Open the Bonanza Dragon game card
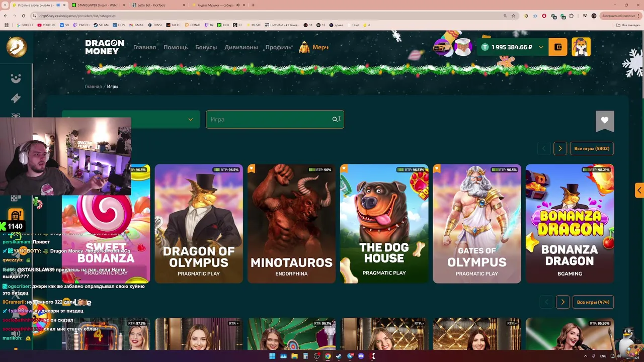Image resolution: width=644 pixels, height=362 pixels. pyautogui.click(x=570, y=224)
